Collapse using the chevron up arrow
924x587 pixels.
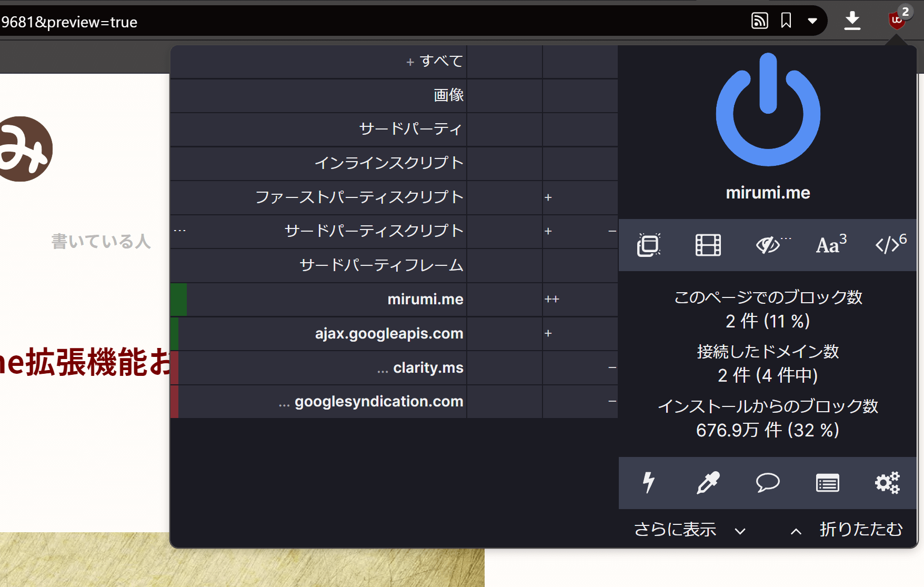point(796,531)
